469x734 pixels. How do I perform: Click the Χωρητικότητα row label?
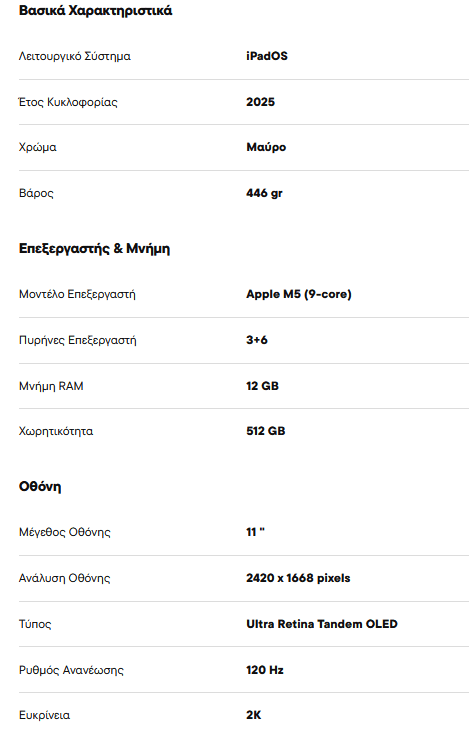tap(56, 431)
